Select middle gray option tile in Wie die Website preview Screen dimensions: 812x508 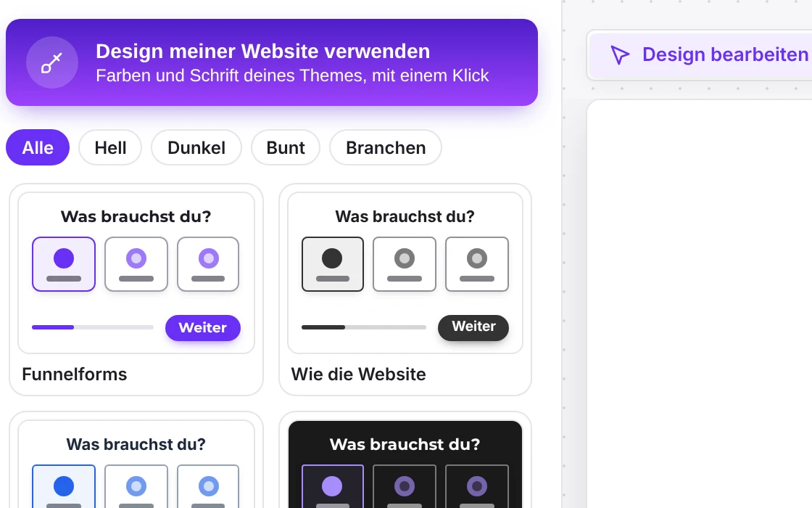pos(405,264)
